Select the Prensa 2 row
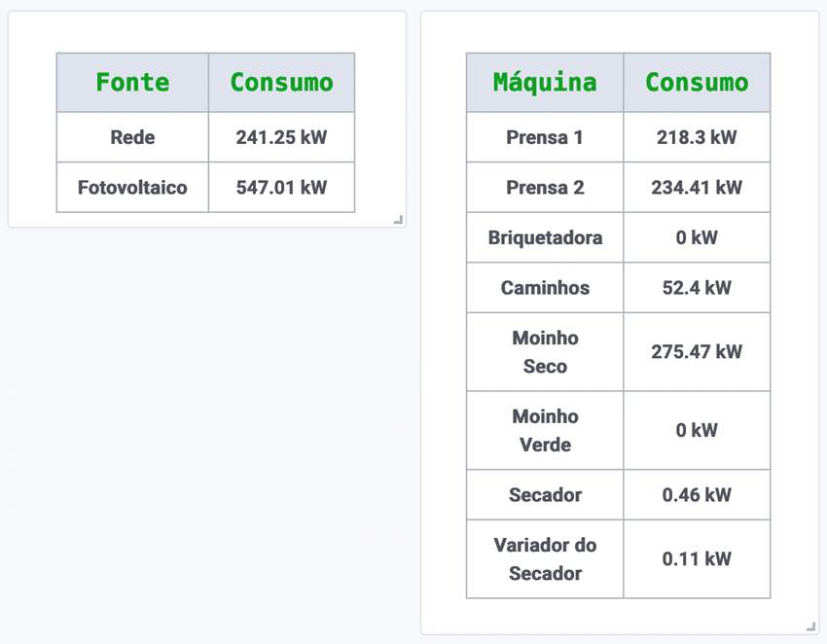The width and height of the screenshot is (827, 644). point(544,187)
